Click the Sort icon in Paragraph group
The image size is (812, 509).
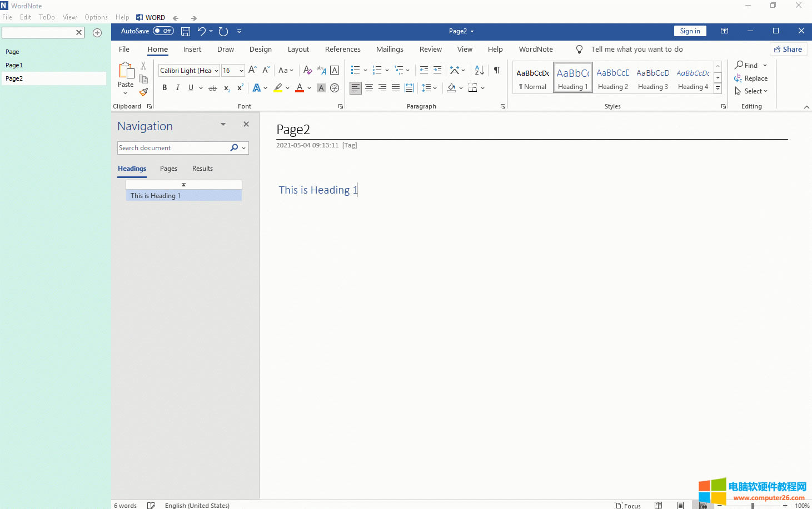pyautogui.click(x=479, y=70)
